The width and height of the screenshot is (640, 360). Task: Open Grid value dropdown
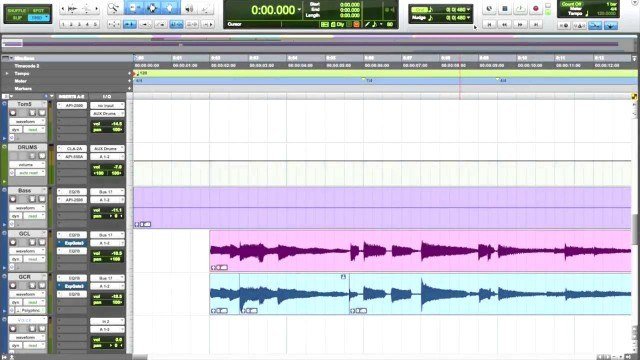pos(468,9)
